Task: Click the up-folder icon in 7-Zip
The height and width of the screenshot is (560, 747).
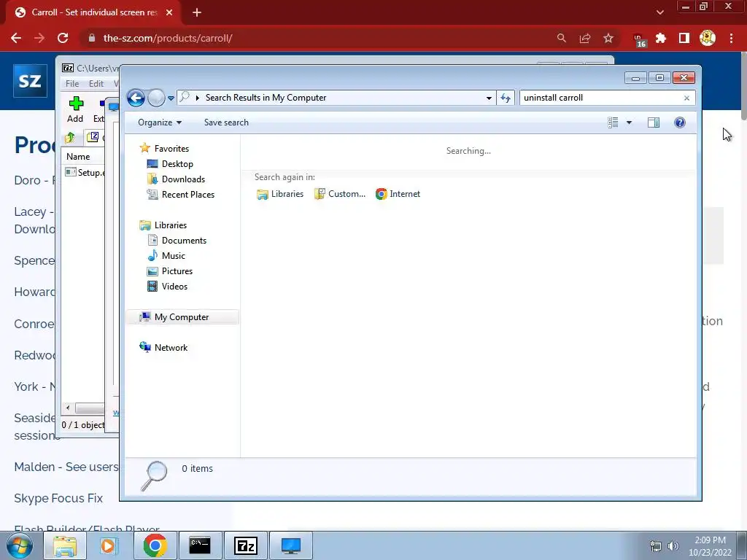Action: click(x=70, y=138)
